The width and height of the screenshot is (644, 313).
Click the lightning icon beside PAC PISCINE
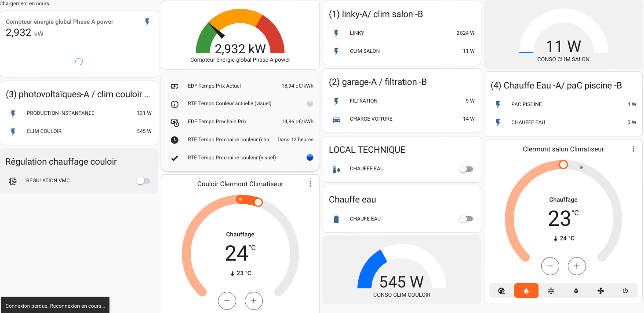click(498, 104)
